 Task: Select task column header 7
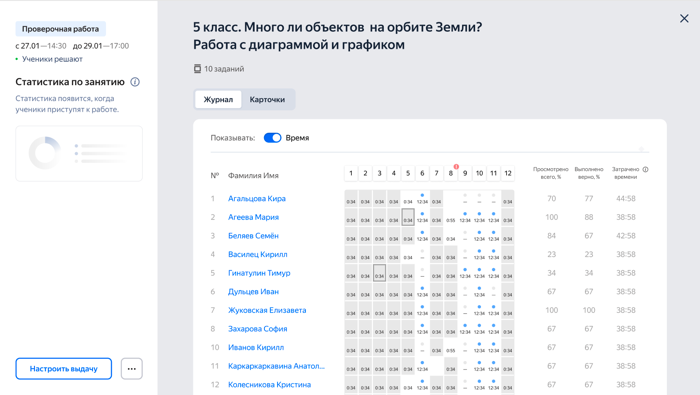click(x=437, y=173)
